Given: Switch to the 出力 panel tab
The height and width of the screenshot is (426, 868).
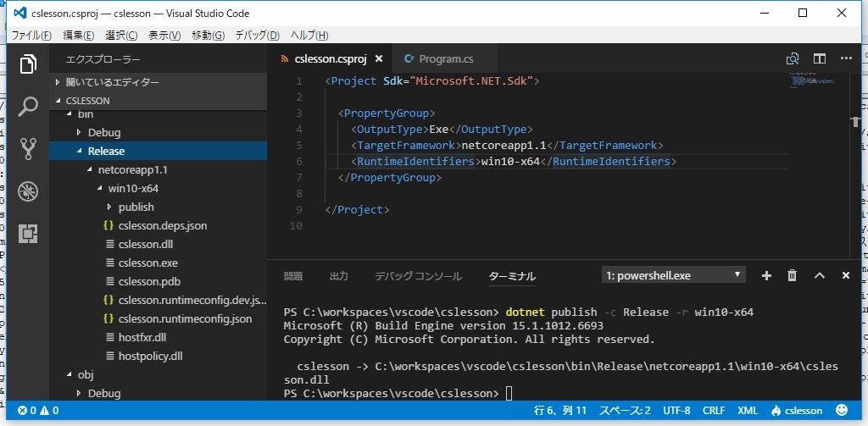Looking at the screenshot, I should pyautogui.click(x=338, y=276).
